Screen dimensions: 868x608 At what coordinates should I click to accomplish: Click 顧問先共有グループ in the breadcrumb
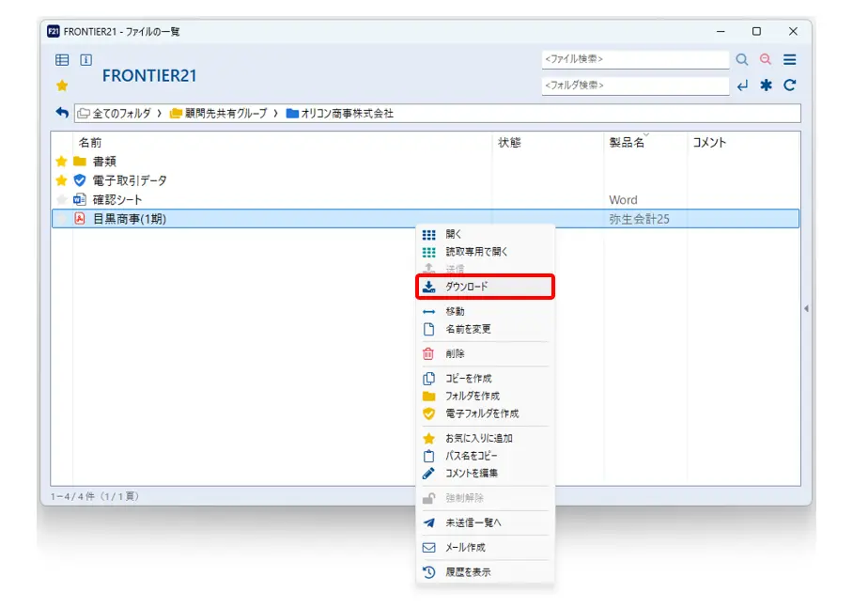[x=225, y=114]
